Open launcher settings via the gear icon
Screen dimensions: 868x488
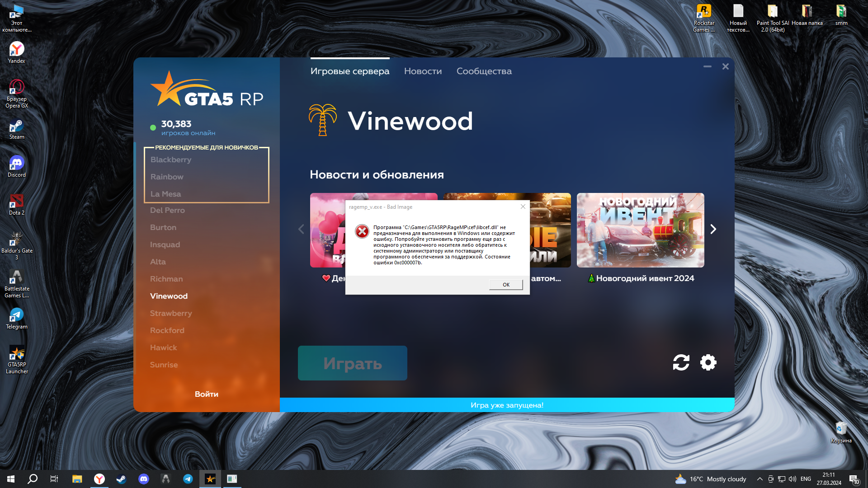[708, 362]
